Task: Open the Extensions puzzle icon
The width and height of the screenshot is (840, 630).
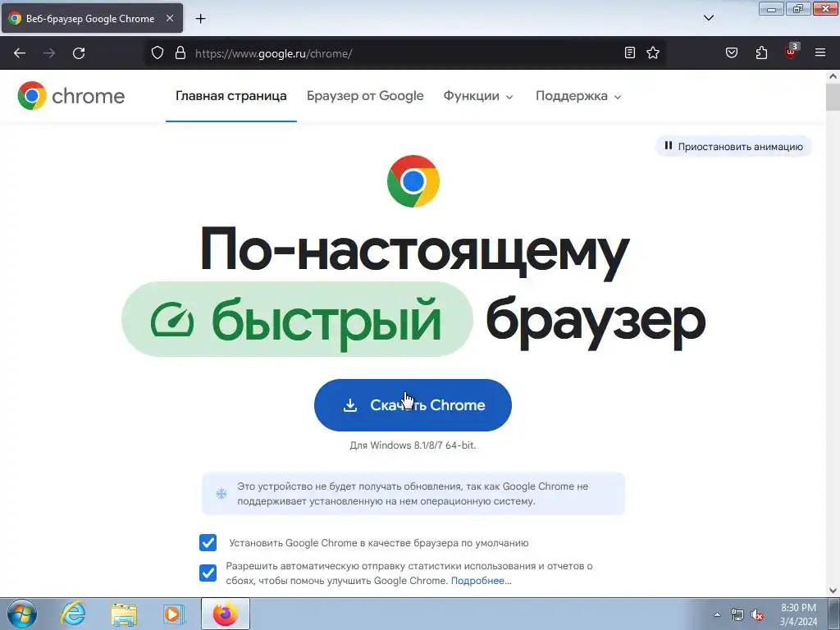Action: (761, 52)
